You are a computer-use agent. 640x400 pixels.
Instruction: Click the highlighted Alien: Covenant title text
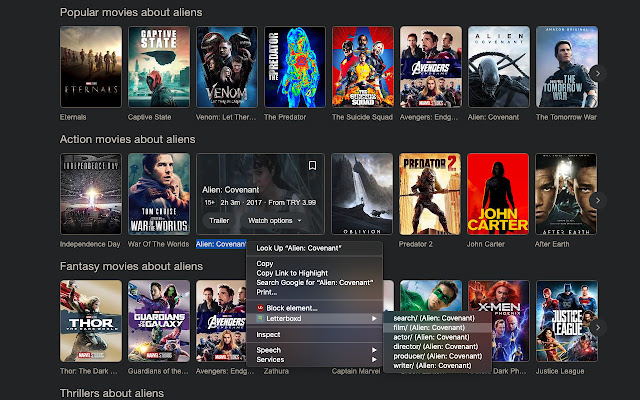tap(221, 244)
